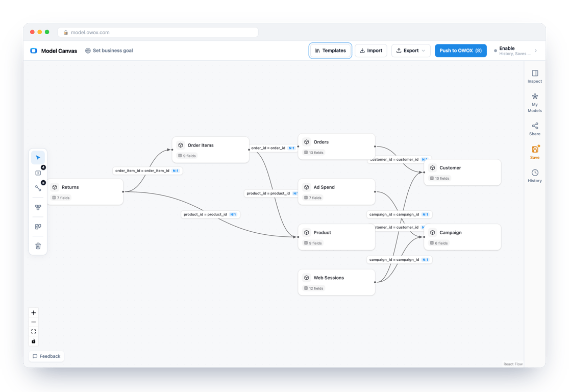
Task: Open the Inspect side panel
Action: [x=535, y=76]
